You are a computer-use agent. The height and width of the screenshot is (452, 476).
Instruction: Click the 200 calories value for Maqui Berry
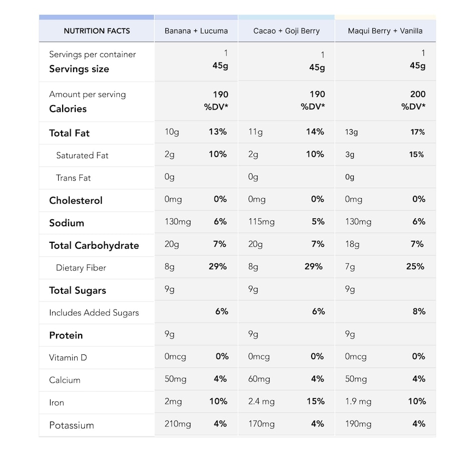point(417,94)
